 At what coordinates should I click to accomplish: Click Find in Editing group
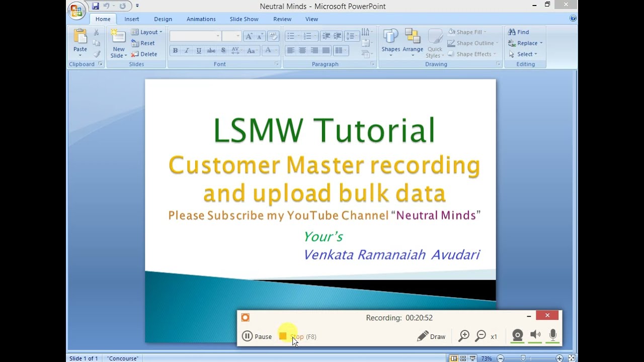click(x=518, y=32)
